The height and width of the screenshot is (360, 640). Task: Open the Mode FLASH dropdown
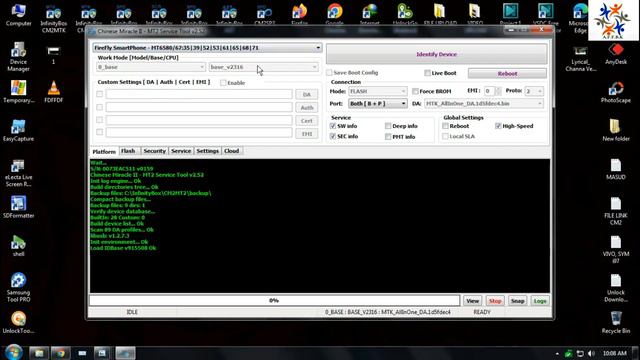pos(378,91)
